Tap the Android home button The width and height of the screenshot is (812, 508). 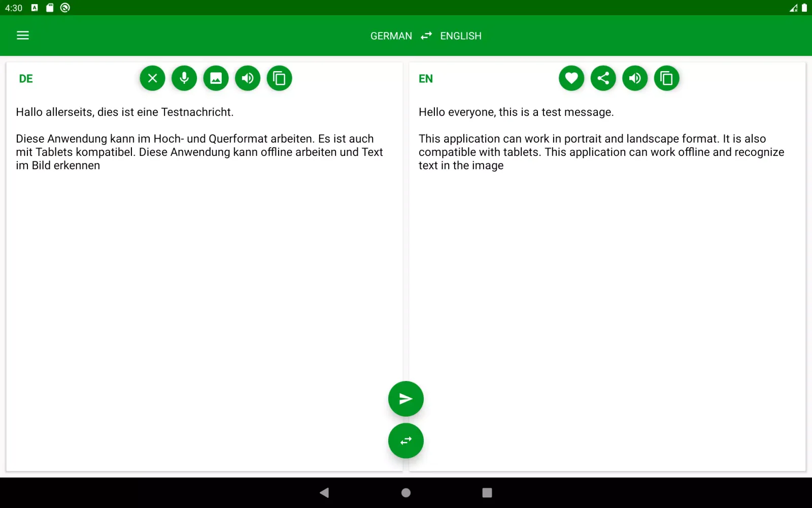[406, 493]
